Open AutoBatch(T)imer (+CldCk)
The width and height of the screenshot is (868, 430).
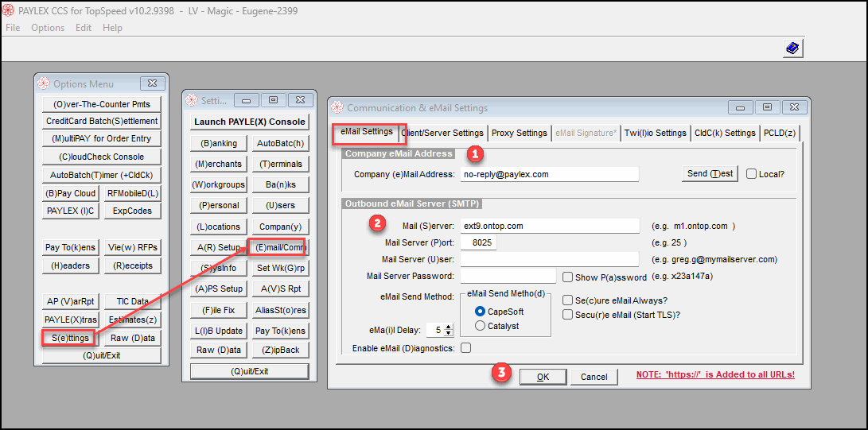pyautogui.click(x=102, y=175)
